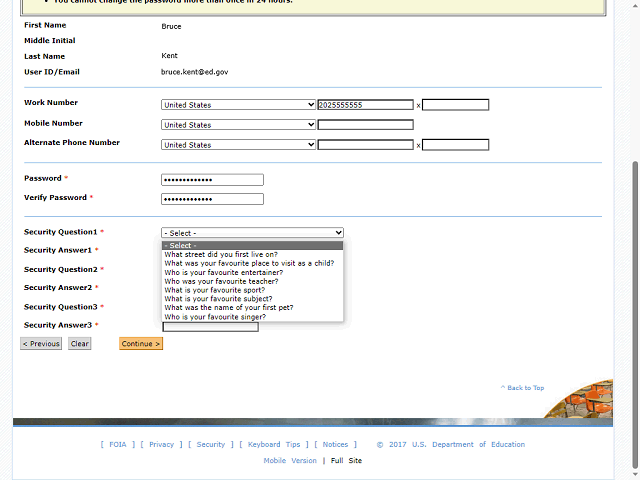Click the first name value 'Bruce'
This screenshot has height=480, width=640.
171,26
